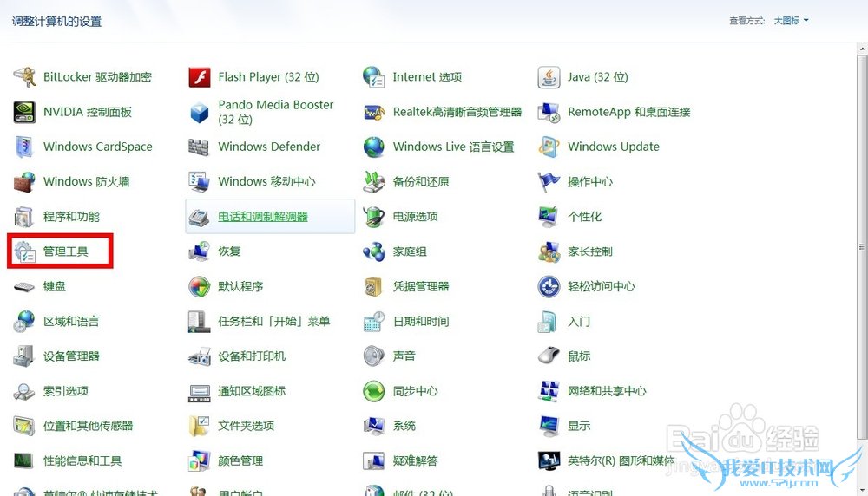Screen dimensions: 868x496
Task: Click Pando Media Booster cube icon
Action: (200, 112)
